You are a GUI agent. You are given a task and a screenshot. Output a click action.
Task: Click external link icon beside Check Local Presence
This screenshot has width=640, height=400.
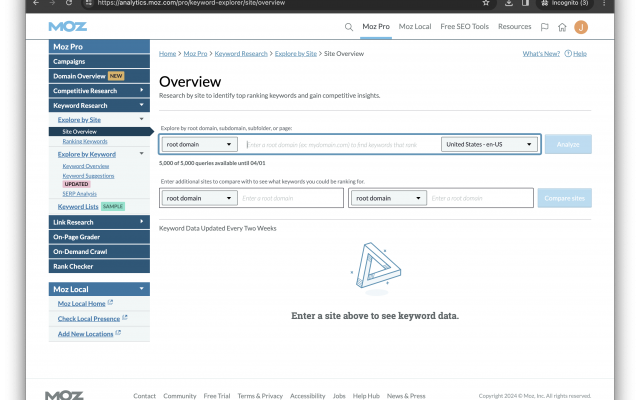125,317
